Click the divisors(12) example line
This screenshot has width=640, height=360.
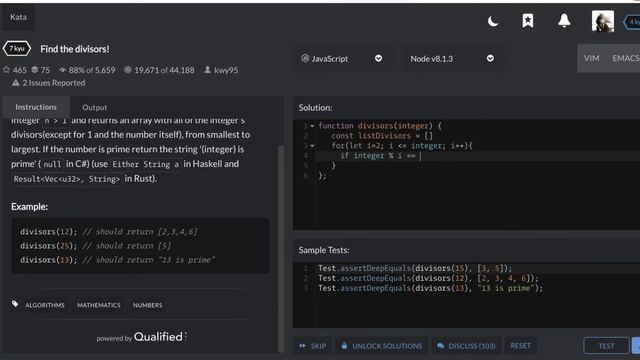click(x=109, y=231)
